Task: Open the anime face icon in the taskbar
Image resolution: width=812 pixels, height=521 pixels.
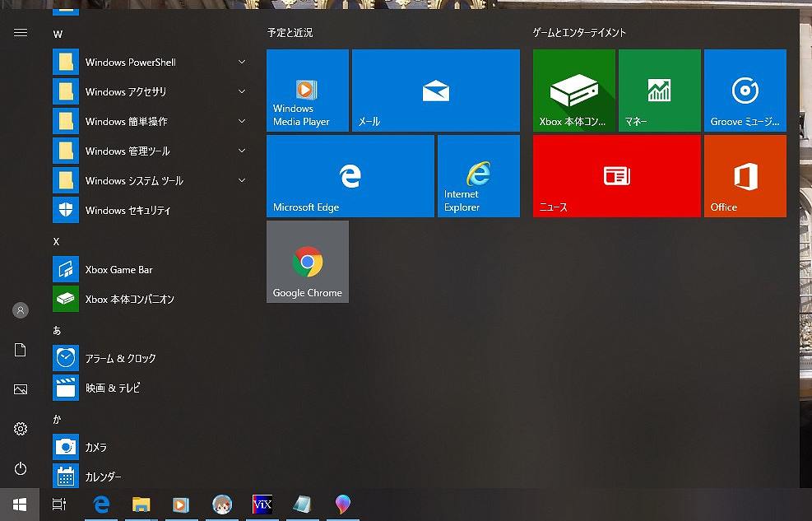Action: tap(222, 505)
